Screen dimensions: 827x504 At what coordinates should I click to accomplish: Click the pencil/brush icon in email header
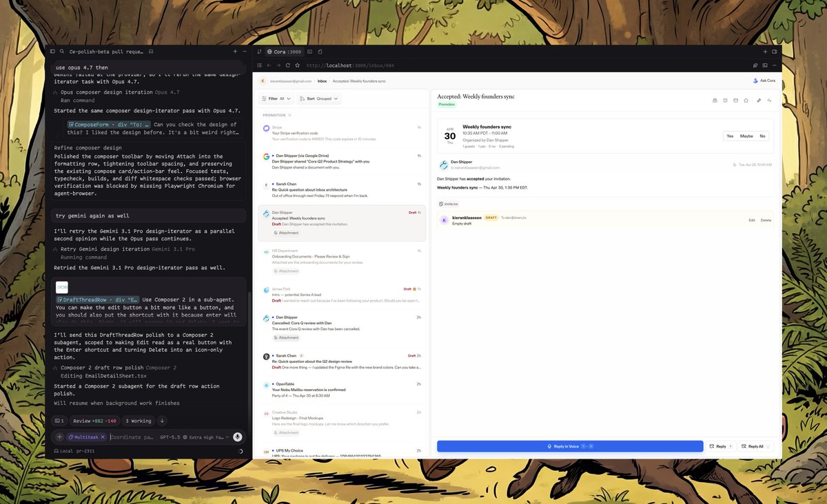coord(759,101)
